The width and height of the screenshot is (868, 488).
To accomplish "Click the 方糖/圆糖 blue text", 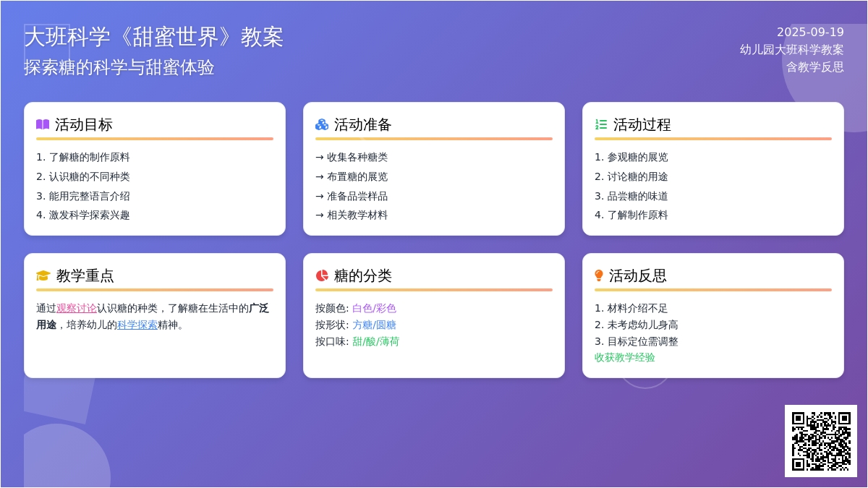I will 374,325.
